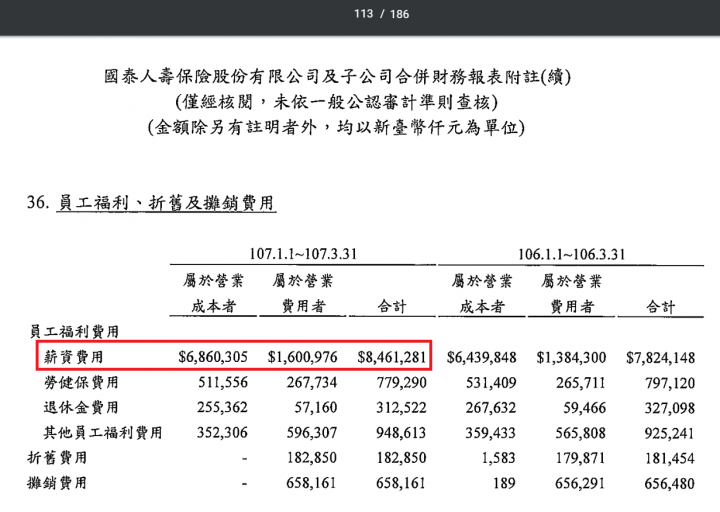Click the page number field showing 113
Image resolution: width=720 pixels, height=512 pixels.
click(363, 14)
